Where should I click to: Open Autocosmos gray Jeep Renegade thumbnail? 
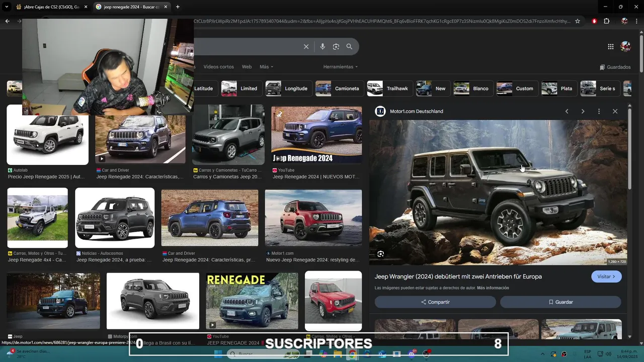[x=115, y=218]
